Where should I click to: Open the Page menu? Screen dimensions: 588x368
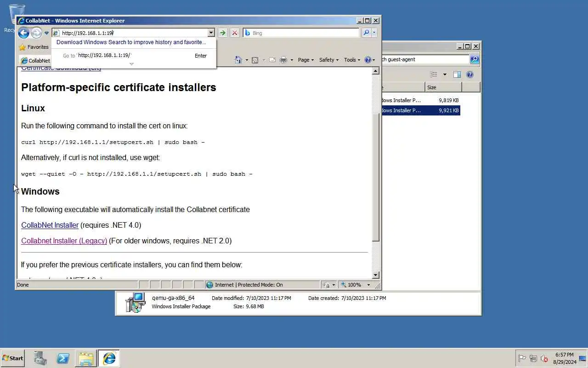[x=305, y=60]
